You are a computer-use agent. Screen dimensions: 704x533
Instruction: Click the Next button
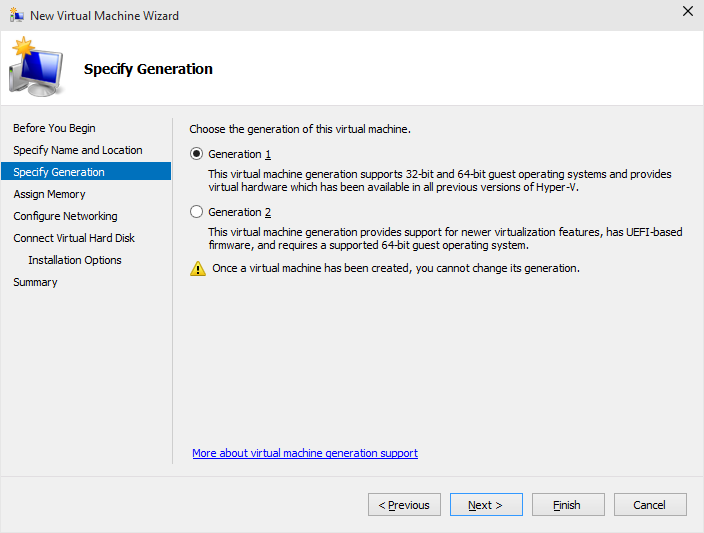[x=486, y=505]
